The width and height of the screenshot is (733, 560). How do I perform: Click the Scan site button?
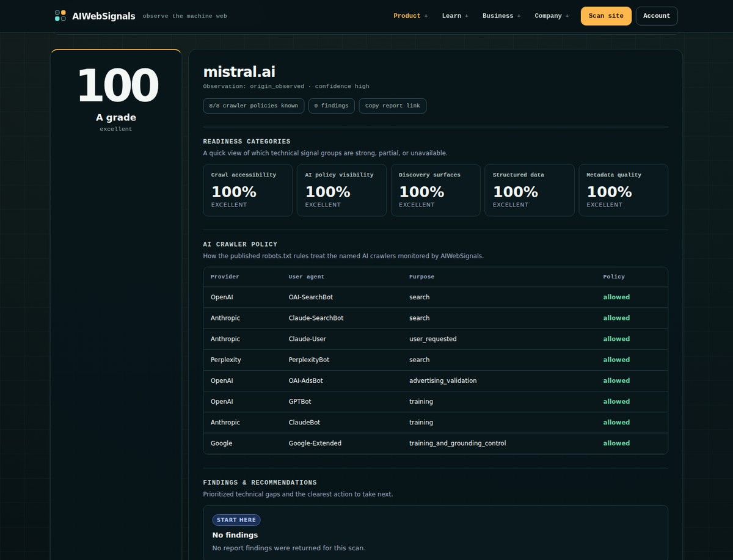(606, 16)
